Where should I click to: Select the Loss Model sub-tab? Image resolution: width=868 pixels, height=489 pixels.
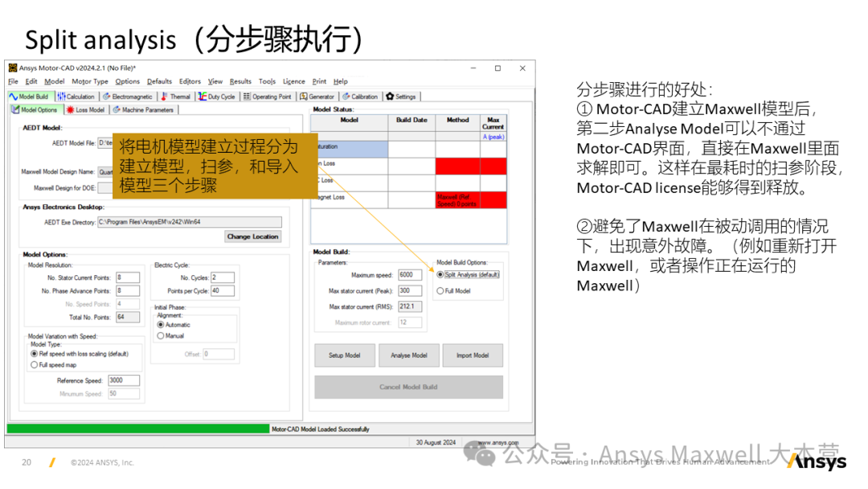86,109
